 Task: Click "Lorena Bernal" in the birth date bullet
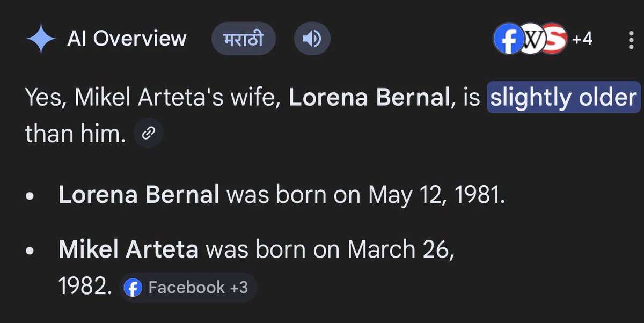click(x=138, y=195)
